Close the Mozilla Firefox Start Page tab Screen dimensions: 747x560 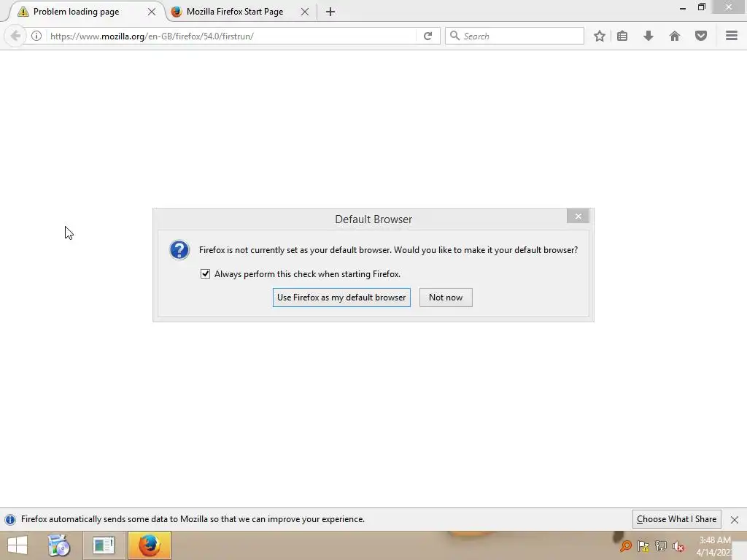tap(305, 12)
